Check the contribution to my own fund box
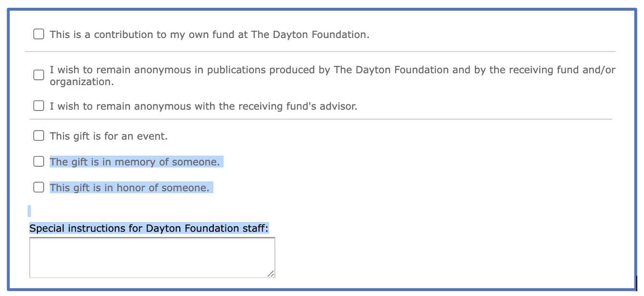 pos(38,34)
